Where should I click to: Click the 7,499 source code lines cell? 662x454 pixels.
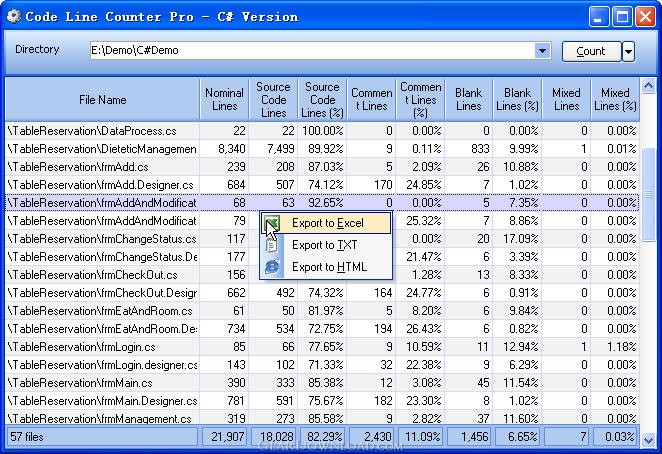point(273,149)
